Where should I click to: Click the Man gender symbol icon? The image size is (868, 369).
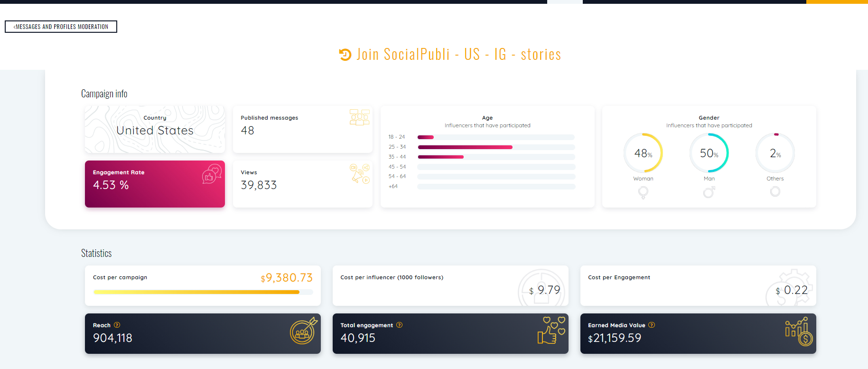(709, 192)
